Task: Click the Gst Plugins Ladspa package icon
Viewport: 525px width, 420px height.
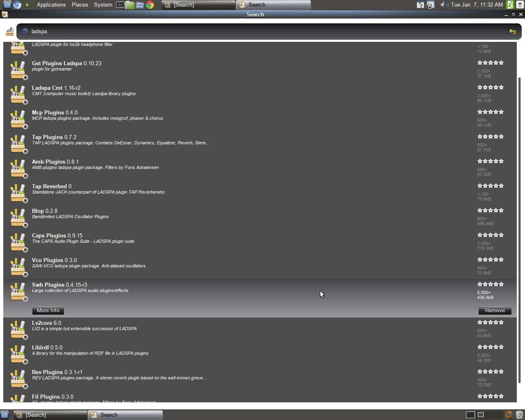Action: click(18, 70)
